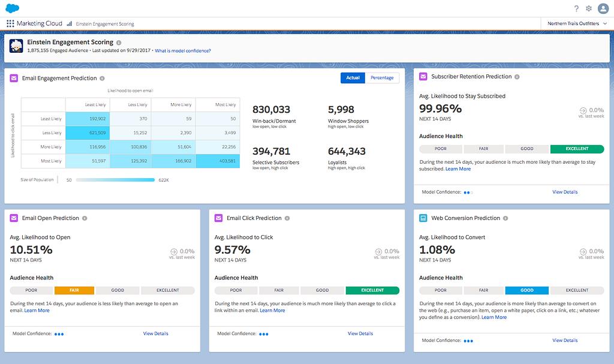
Task: Click the Salesforce cloud logo
Action: [12, 8]
